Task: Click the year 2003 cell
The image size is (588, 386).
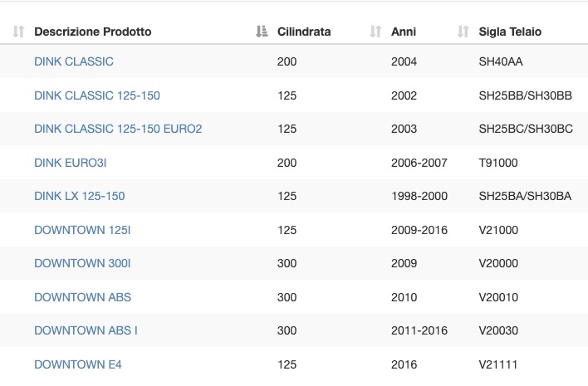Action: (x=404, y=129)
